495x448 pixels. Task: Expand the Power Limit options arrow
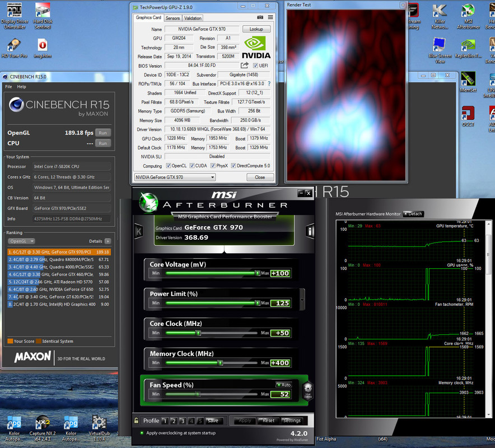coord(302,299)
